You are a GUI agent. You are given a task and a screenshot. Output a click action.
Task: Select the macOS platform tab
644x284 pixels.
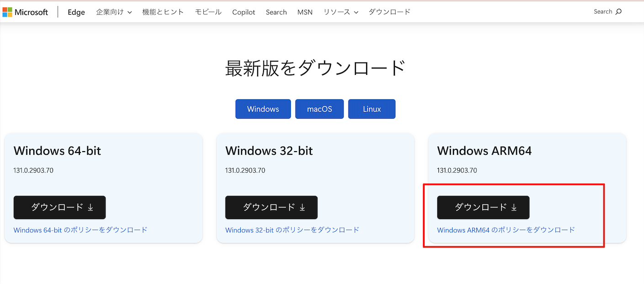point(319,109)
